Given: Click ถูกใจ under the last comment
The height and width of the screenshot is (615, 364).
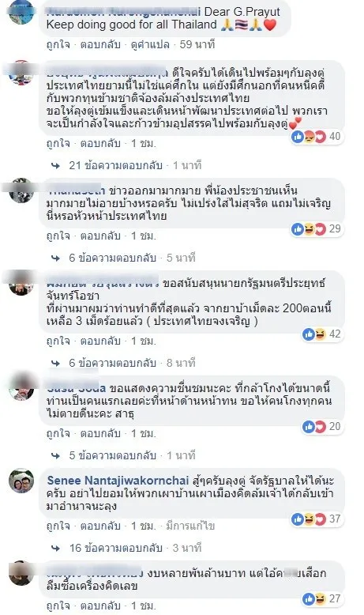Looking at the screenshot, I should pyautogui.click(x=58, y=606).
